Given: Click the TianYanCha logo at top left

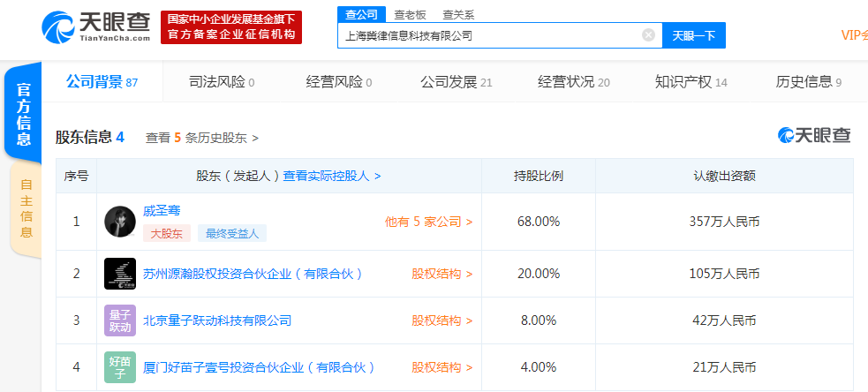Looking at the screenshot, I should pos(96,26).
